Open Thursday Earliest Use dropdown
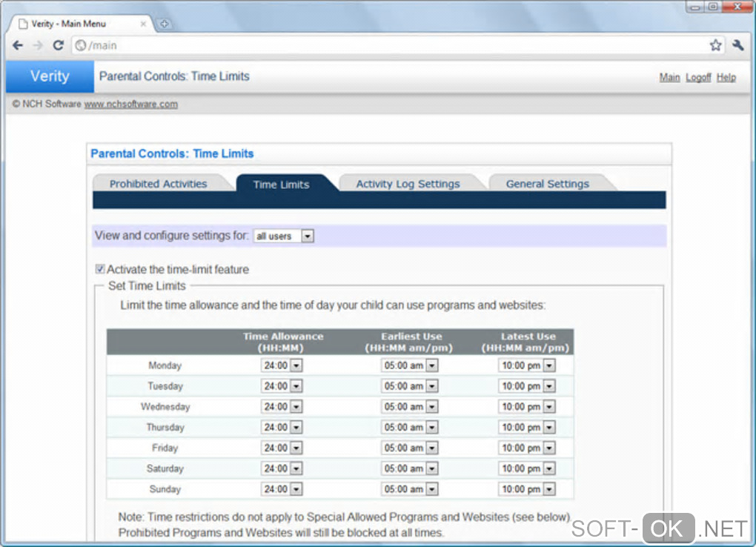This screenshot has width=756, height=547. [x=409, y=428]
